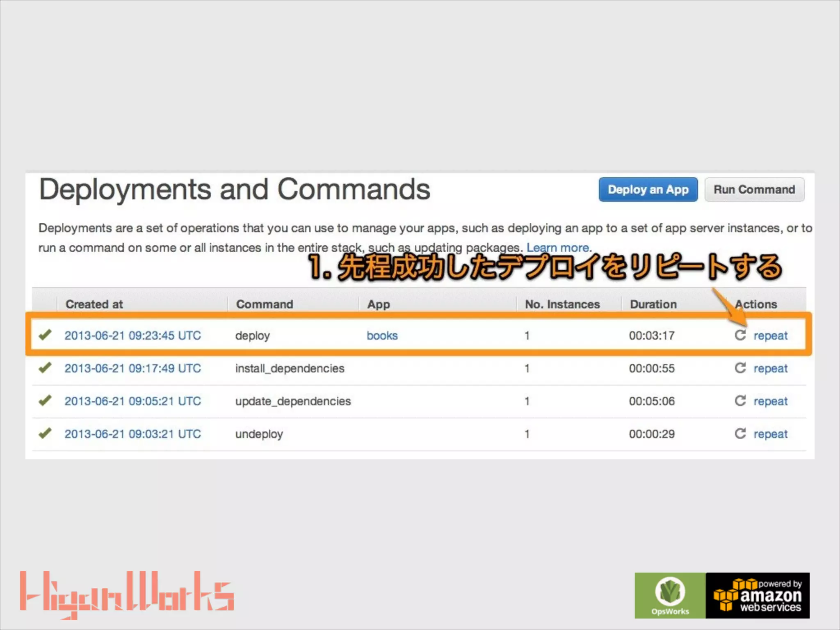The width and height of the screenshot is (840, 630).
Task: Open the books app link
Action: pos(382,336)
